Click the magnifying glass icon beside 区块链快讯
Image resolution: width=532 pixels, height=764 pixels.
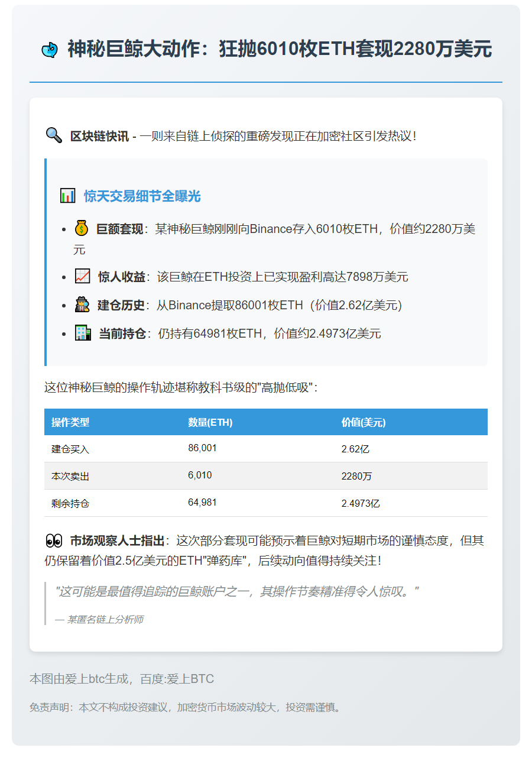[x=53, y=135]
